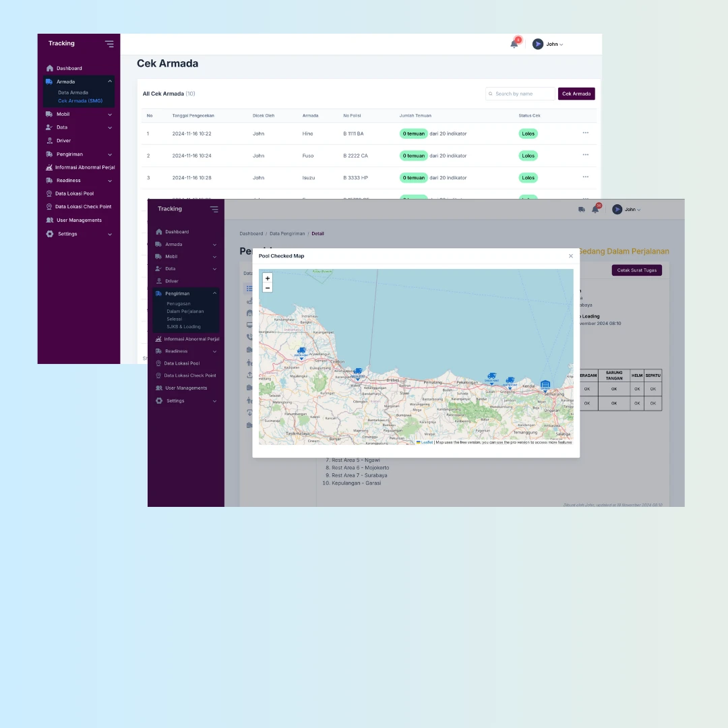Zoom in on the Pool Checked Map
728x728 pixels.
point(268,278)
